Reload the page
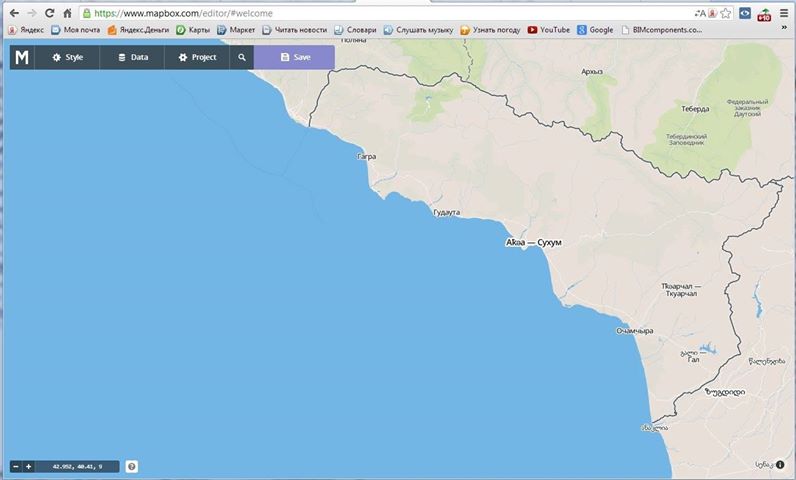 coord(49,13)
